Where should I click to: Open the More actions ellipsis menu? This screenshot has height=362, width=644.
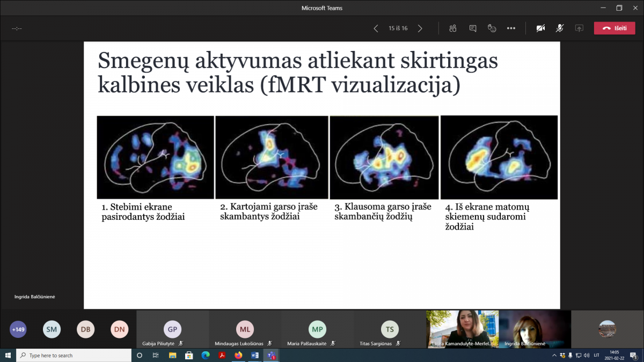(511, 28)
